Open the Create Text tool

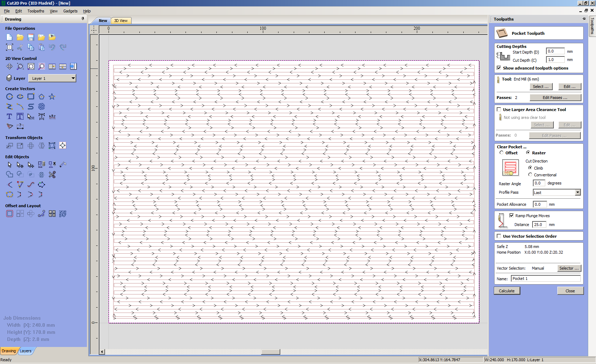(x=9, y=116)
